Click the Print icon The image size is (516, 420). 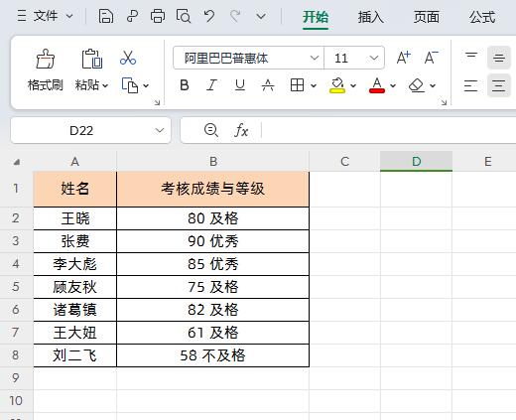click(x=158, y=16)
